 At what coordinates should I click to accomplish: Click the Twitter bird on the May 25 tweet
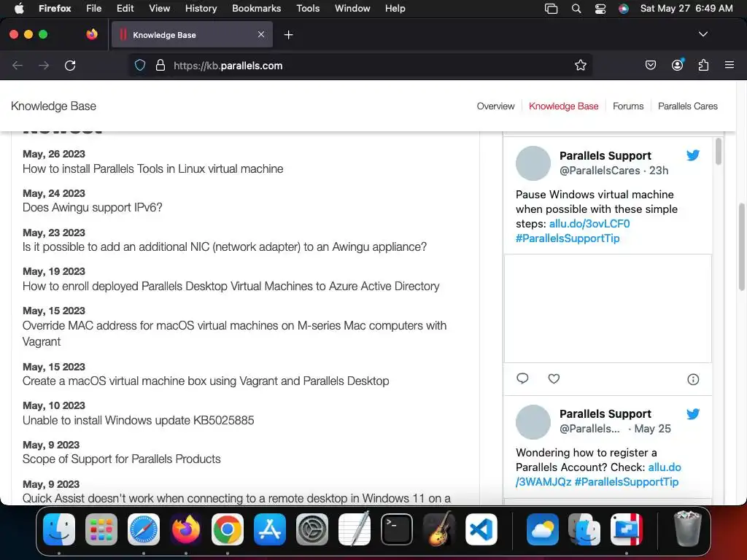(x=693, y=414)
